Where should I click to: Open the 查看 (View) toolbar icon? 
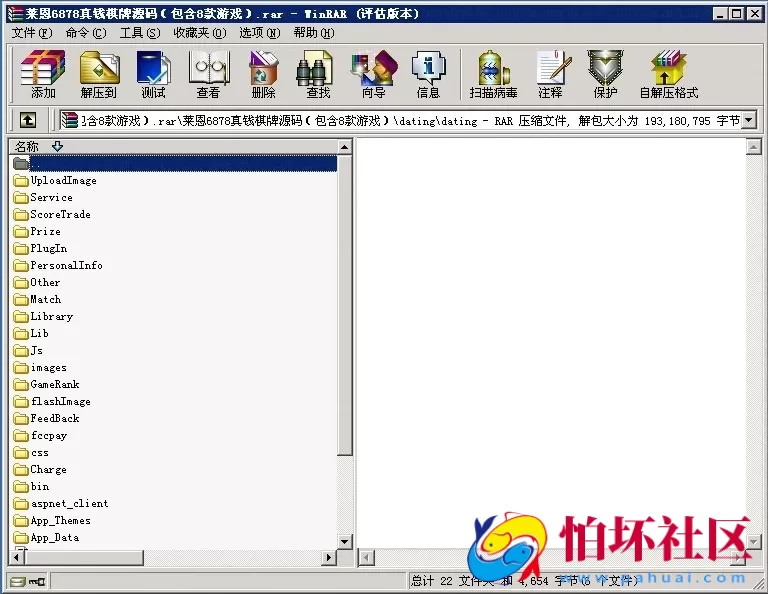pyautogui.click(x=208, y=74)
